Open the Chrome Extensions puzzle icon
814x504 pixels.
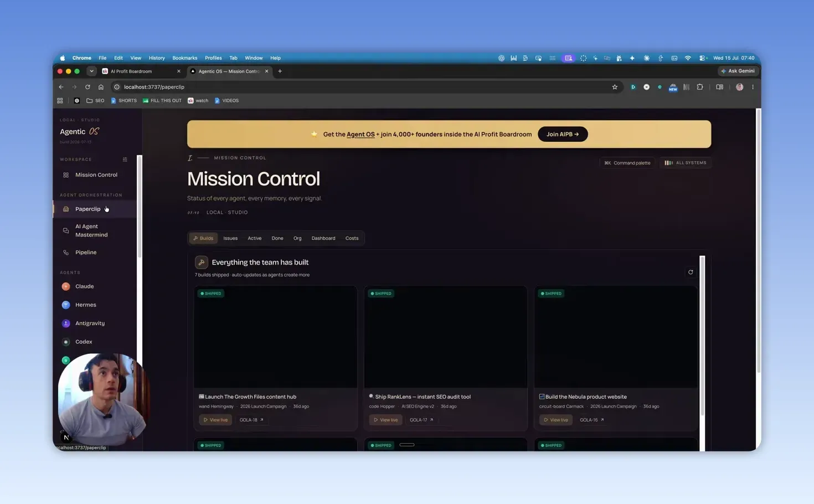(x=700, y=87)
